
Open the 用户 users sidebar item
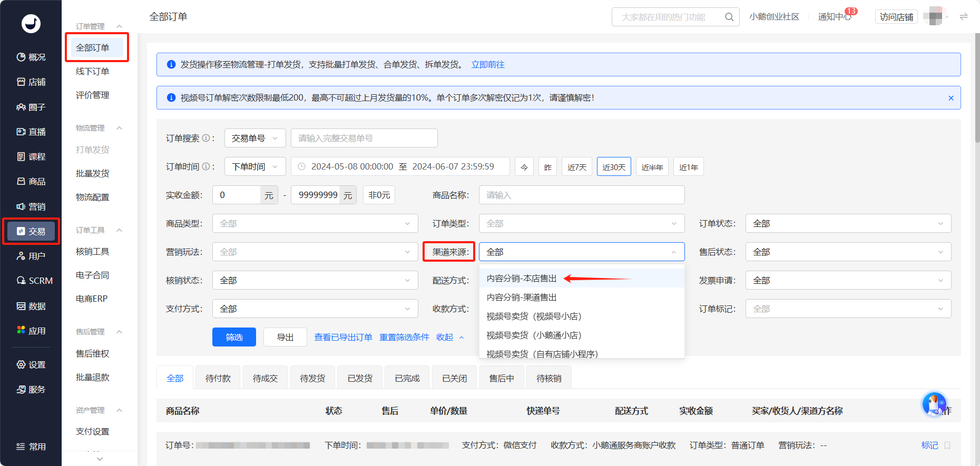pyautogui.click(x=31, y=256)
